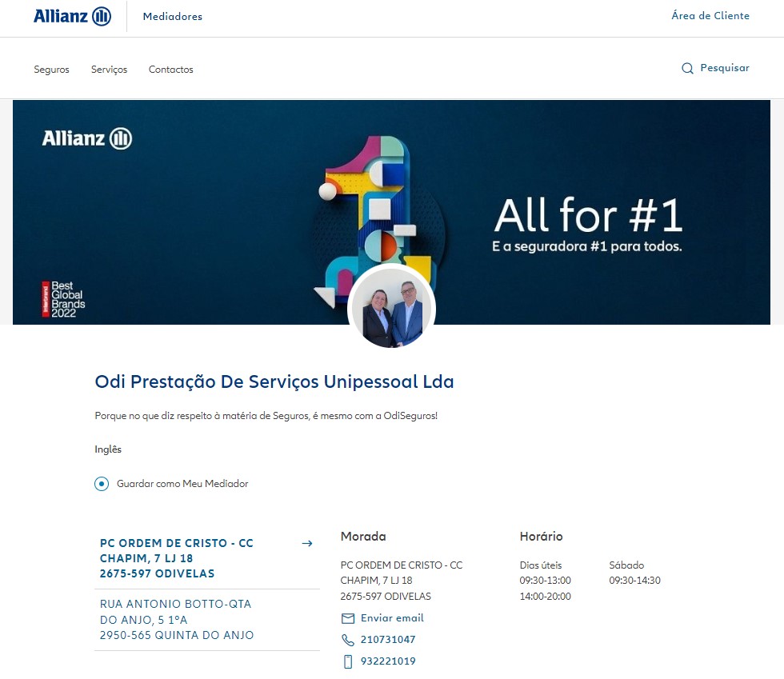Click the OdiSeguros slogan sentence
Viewport: 784px width, 679px height.
[x=266, y=416]
